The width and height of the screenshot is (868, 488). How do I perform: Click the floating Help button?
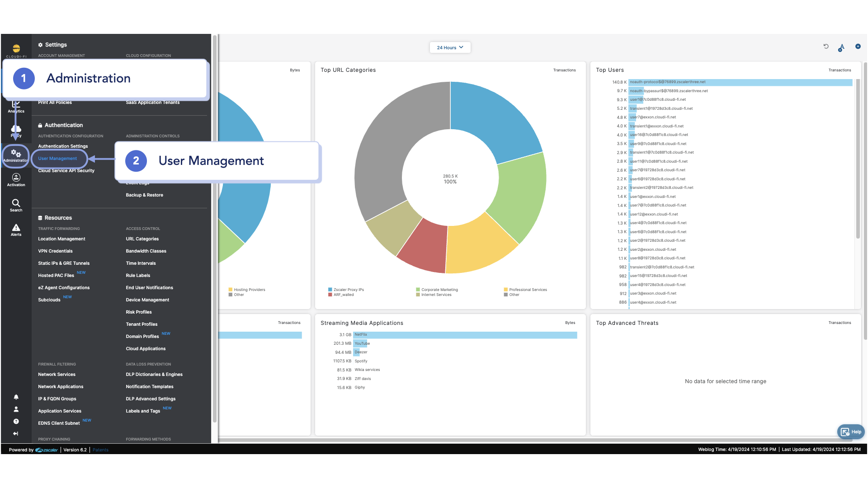851,432
